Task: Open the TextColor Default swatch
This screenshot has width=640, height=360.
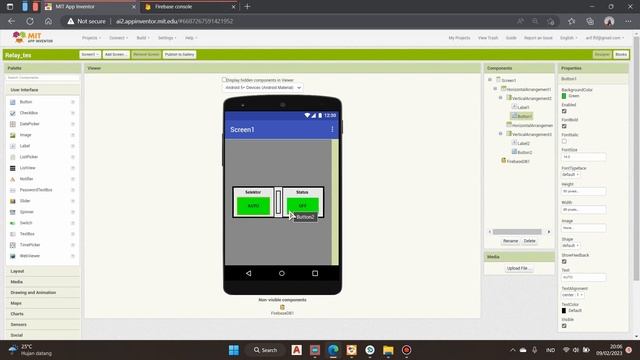Action: coord(564,311)
